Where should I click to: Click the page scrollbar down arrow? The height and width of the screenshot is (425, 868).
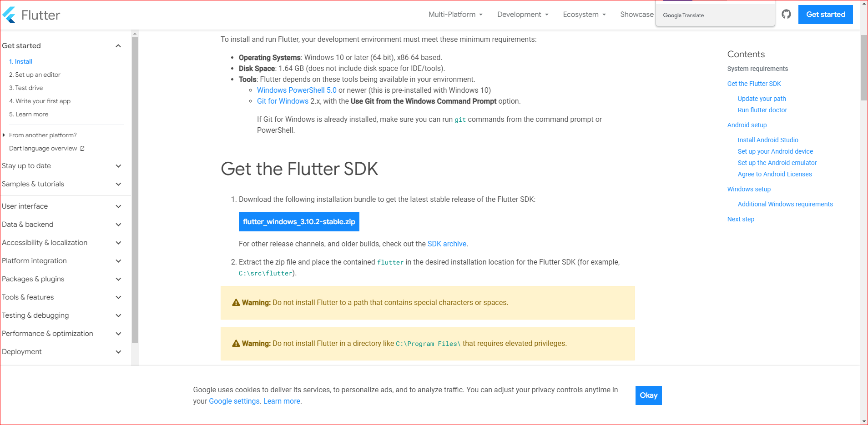click(864, 421)
